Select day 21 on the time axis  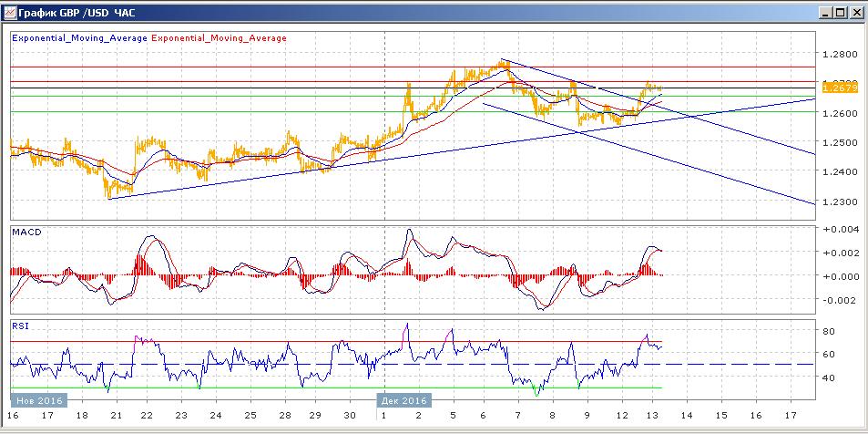[115, 415]
